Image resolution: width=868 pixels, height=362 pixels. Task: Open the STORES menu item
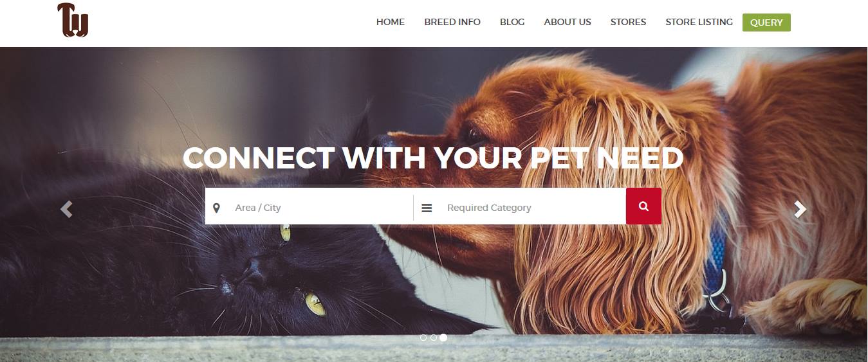tap(628, 22)
